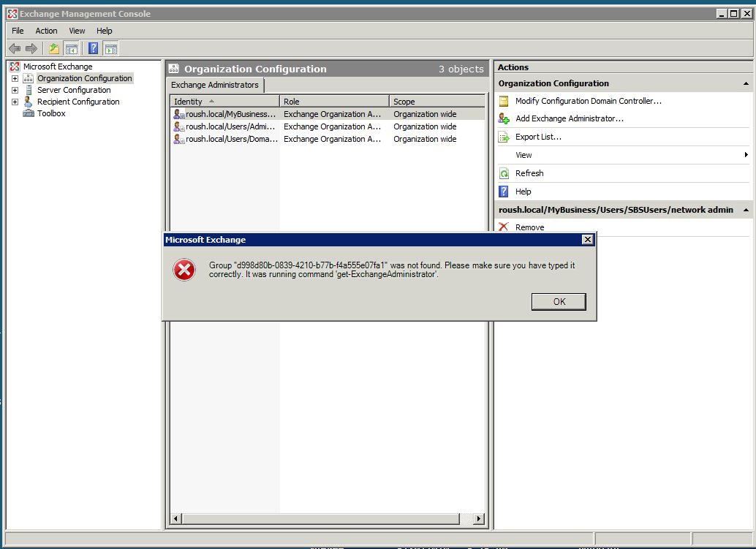Image resolution: width=756 pixels, height=549 pixels.
Task: Click the red error icon in the dialog
Action: (184, 270)
